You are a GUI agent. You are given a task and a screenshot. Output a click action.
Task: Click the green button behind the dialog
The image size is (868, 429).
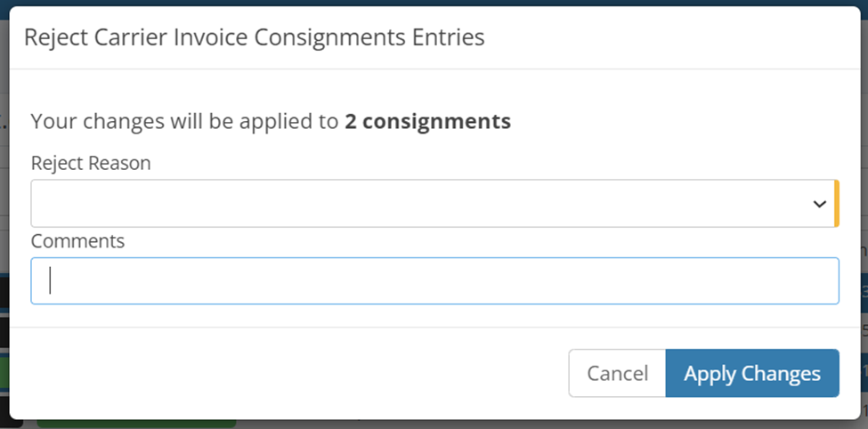coord(134,424)
